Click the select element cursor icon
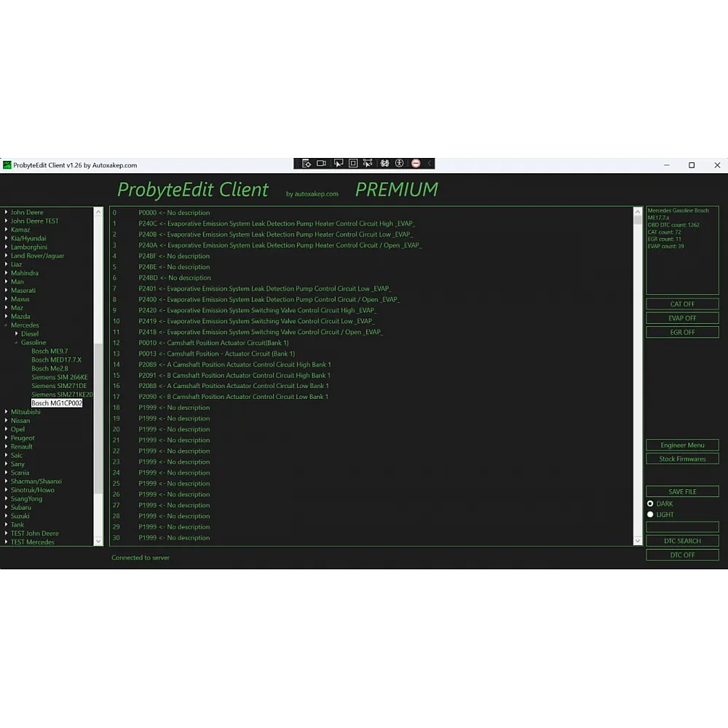Image resolution: width=728 pixels, height=728 pixels. click(x=338, y=164)
